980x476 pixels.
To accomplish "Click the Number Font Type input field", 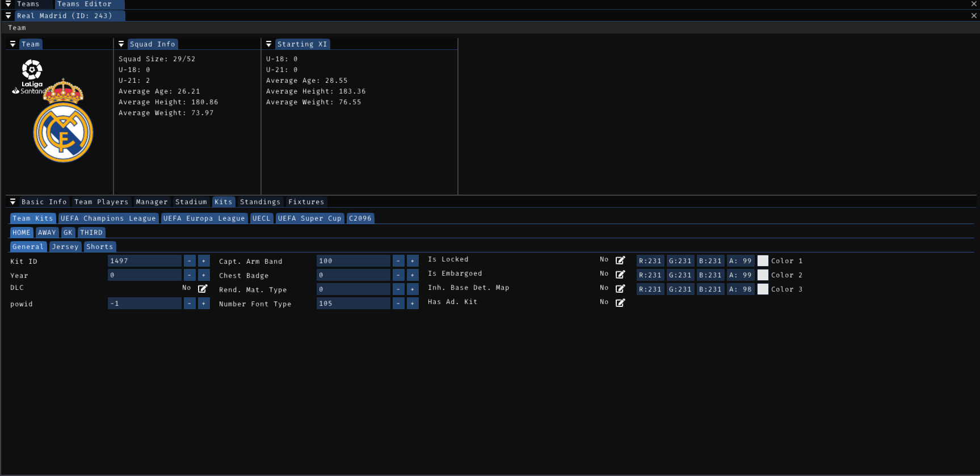I will click(354, 304).
